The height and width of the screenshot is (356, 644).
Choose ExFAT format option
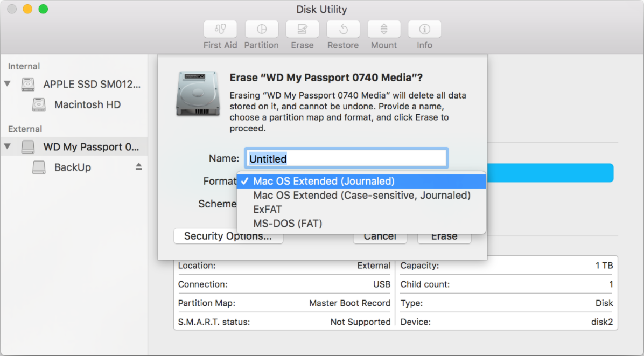(361, 210)
